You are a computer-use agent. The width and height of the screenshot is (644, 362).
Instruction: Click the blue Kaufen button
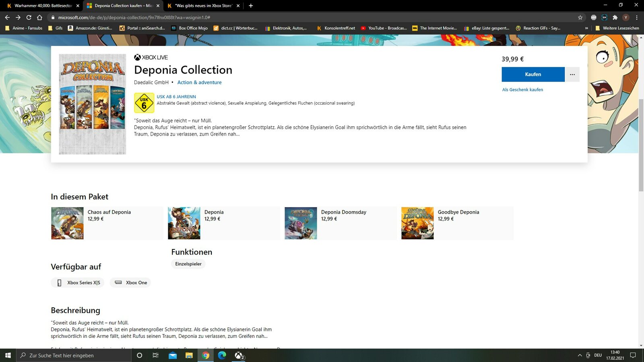533,74
